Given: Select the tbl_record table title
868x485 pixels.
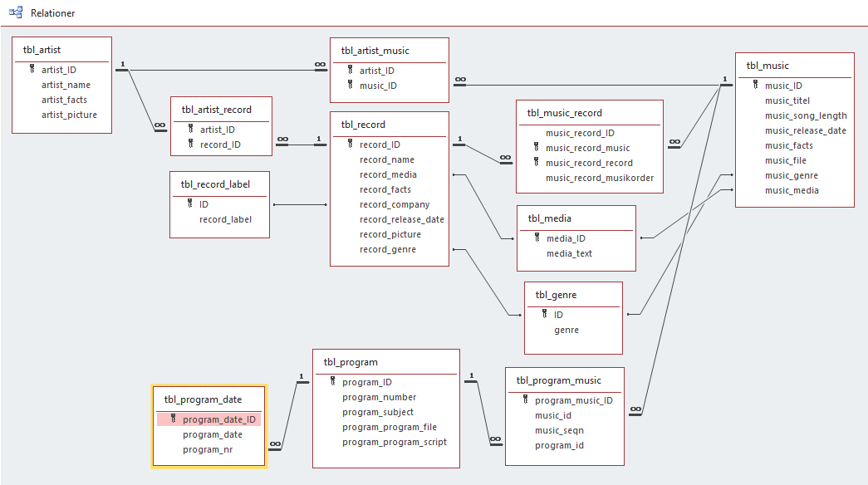Looking at the screenshot, I should click(363, 125).
